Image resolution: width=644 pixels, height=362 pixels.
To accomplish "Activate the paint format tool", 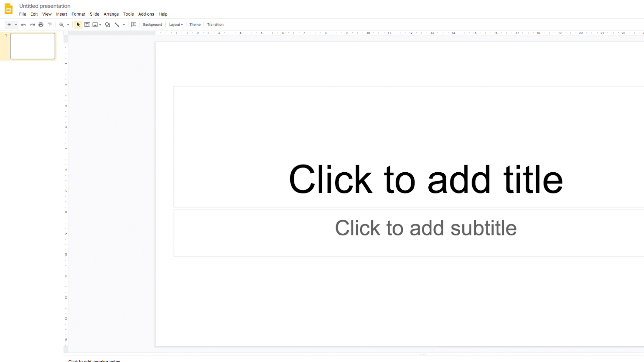I will [x=50, y=25].
